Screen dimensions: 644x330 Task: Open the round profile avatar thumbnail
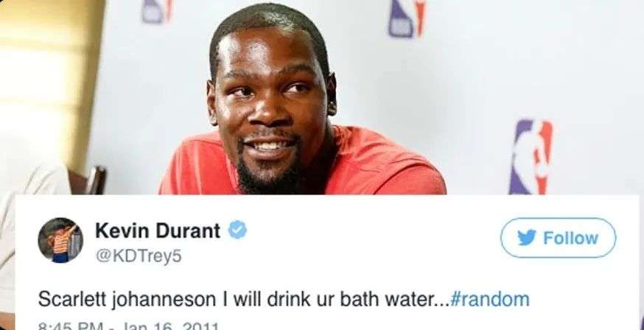[x=60, y=240]
